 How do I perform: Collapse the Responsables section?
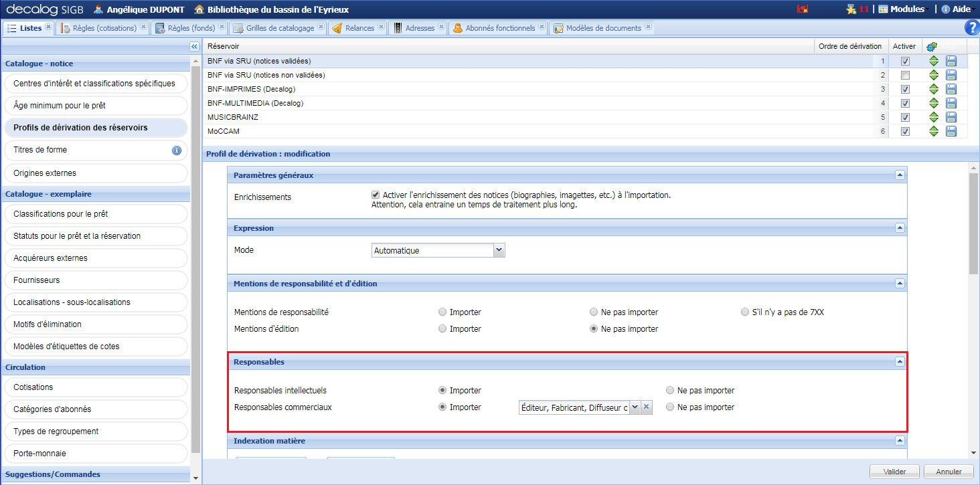click(900, 361)
